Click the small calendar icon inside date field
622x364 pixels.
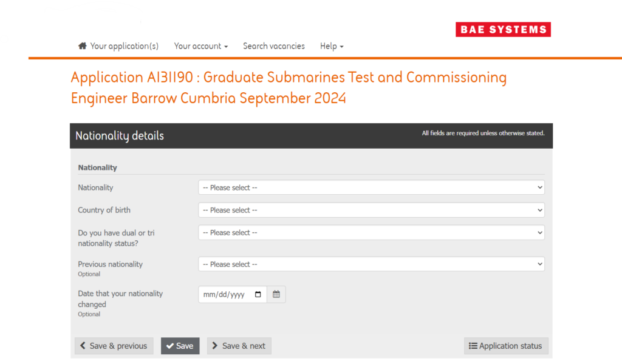(x=258, y=294)
